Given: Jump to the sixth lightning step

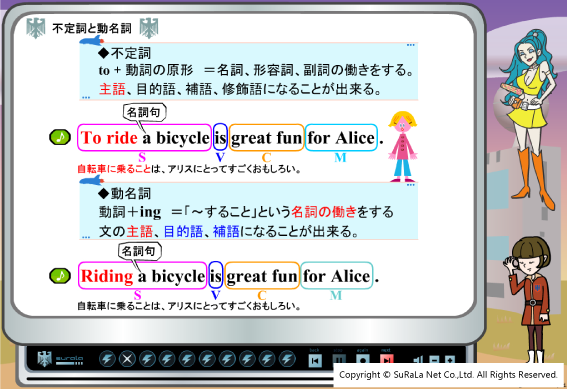Looking at the screenshot, I should tap(208, 359).
